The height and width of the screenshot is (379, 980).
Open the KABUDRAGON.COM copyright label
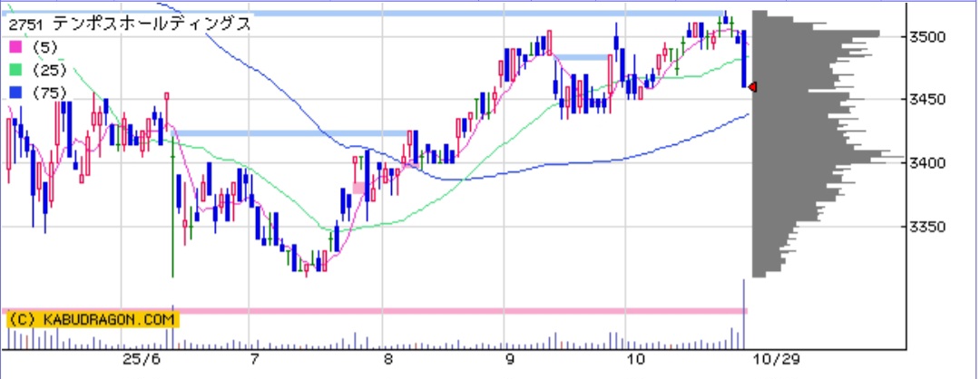point(91,319)
